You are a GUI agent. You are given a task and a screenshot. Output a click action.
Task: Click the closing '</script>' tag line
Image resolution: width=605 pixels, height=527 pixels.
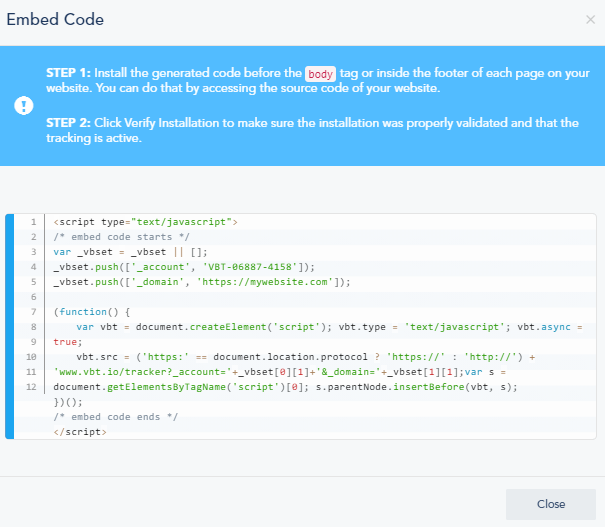coord(80,431)
